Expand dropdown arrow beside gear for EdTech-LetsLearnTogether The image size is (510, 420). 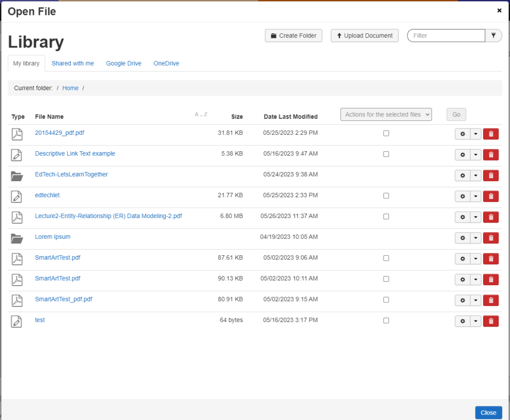tap(476, 176)
